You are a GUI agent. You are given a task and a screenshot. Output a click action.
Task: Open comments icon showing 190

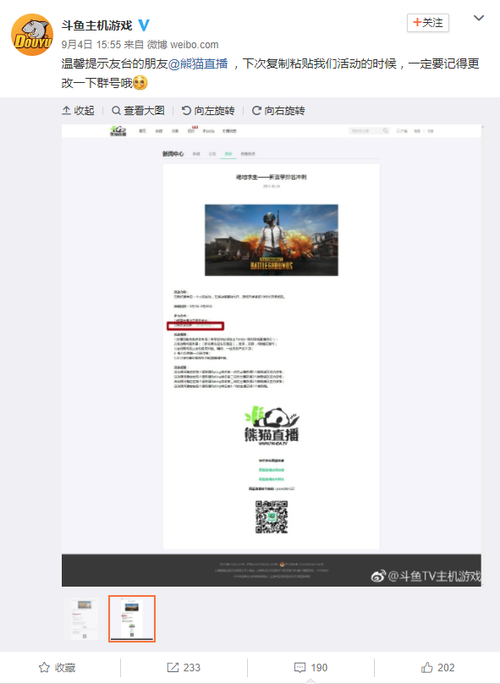[311, 667]
